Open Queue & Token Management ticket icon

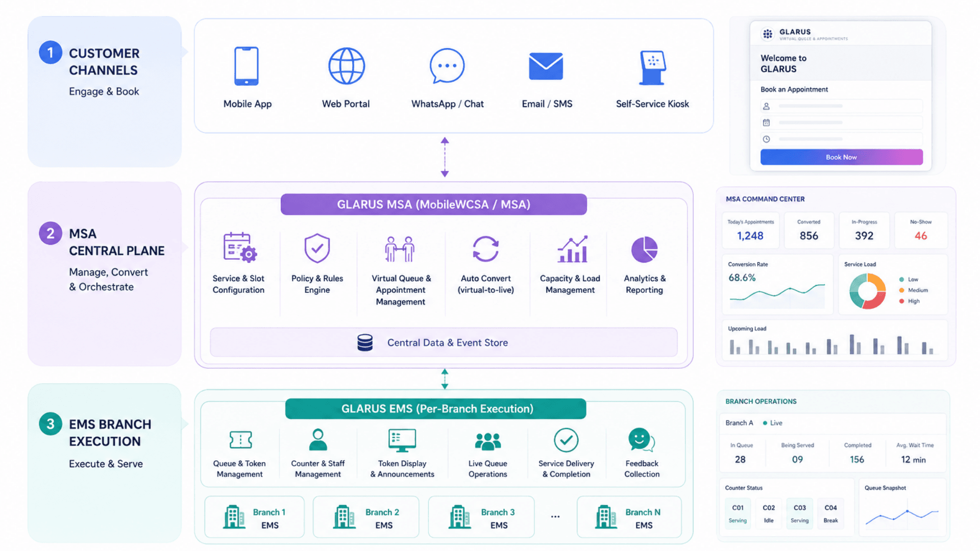pyautogui.click(x=240, y=440)
